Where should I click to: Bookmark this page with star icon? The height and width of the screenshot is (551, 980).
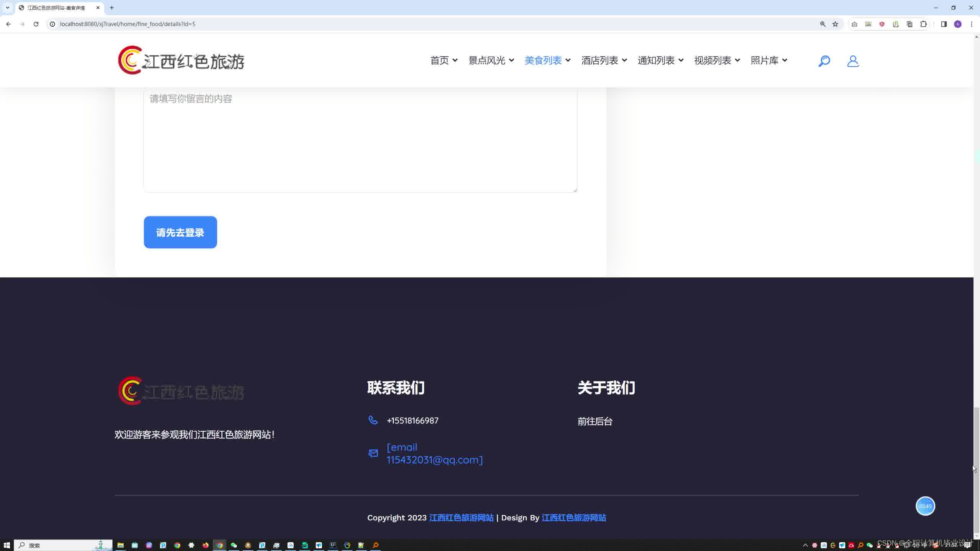pyautogui.click(x=835, y=24)
